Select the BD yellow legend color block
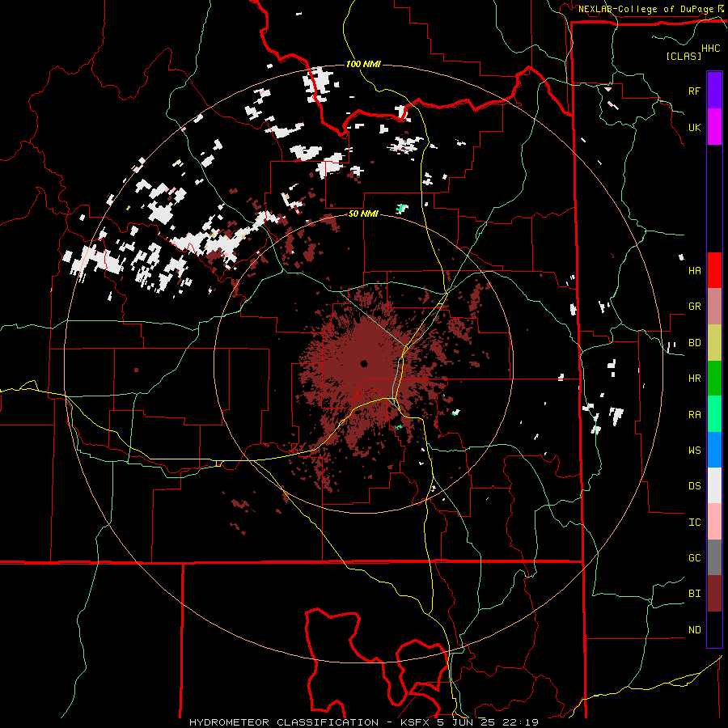 tap(714, 343)
